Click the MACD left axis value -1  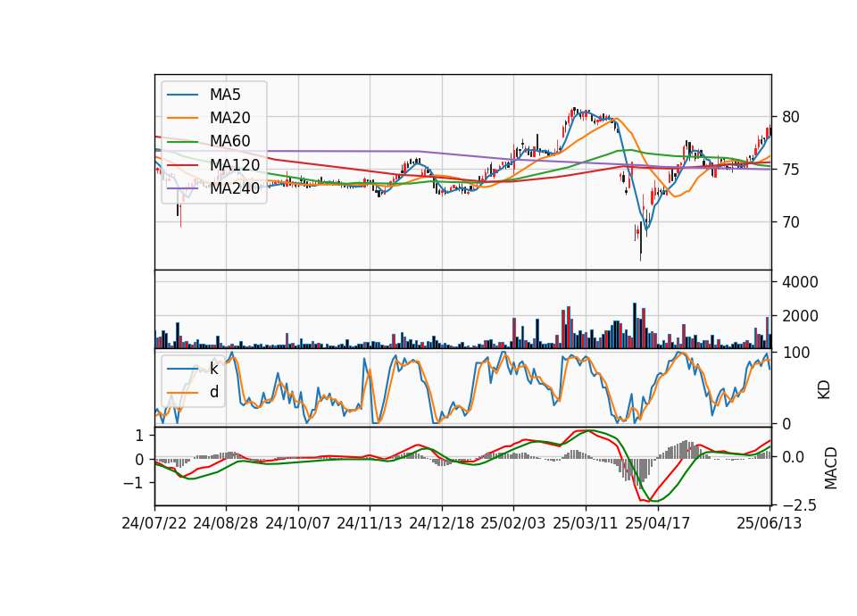tap(134, 483)
